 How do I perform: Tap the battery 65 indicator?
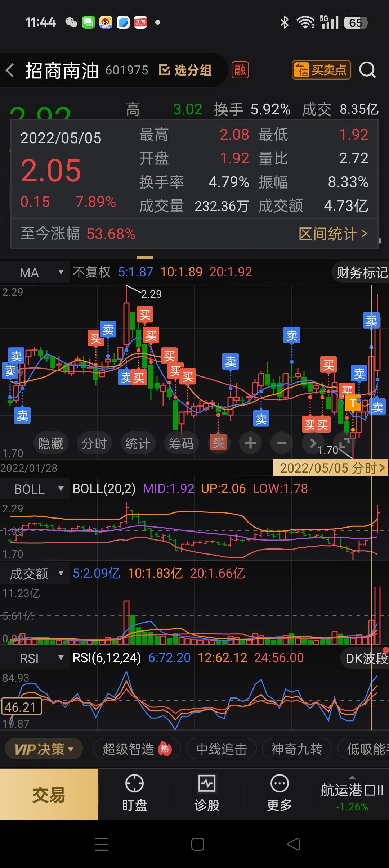click(356, 23)
